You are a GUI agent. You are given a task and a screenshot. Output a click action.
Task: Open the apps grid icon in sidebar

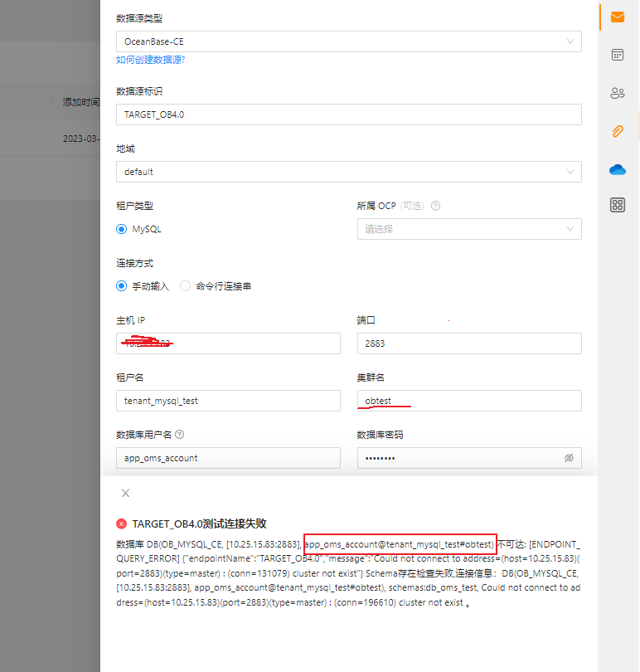pos(618,205)
